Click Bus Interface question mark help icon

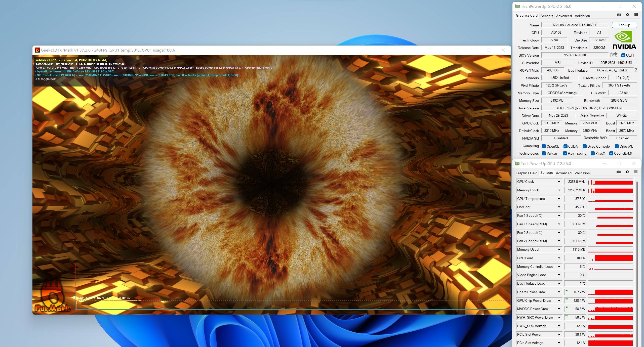click(636, 70)
